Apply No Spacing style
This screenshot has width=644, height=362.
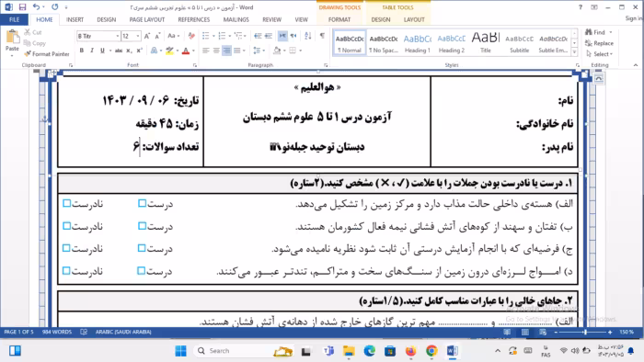pos(384,43)
